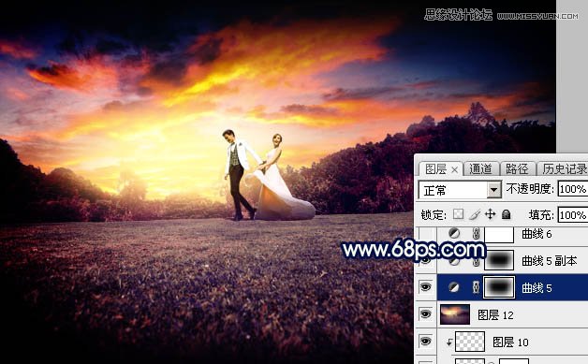
Task: Show the hidden 曲线 6 layer visibility box
Action: pyautogui.click(x=426, y=234)
